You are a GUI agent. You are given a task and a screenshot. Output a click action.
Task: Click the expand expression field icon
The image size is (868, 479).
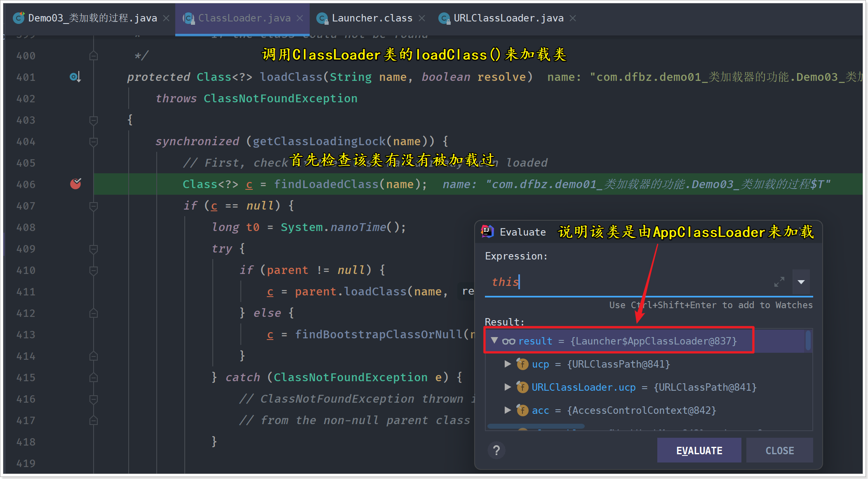(779, 282)
